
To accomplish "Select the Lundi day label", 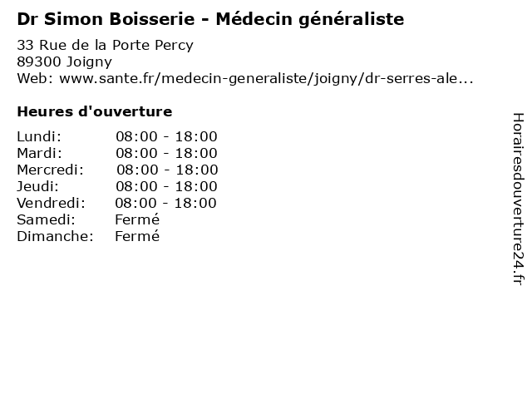I will [x=39, y=136].
